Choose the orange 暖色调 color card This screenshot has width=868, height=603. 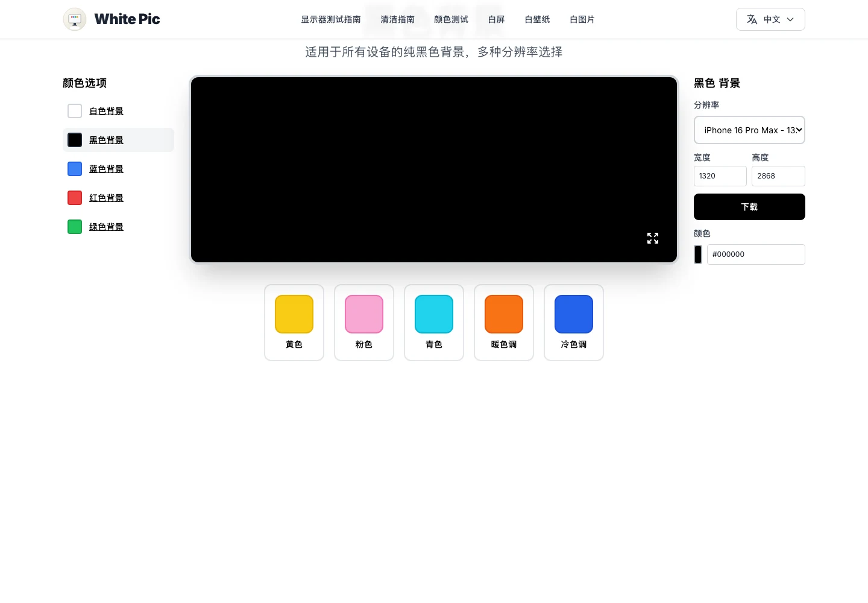(504, 323)
